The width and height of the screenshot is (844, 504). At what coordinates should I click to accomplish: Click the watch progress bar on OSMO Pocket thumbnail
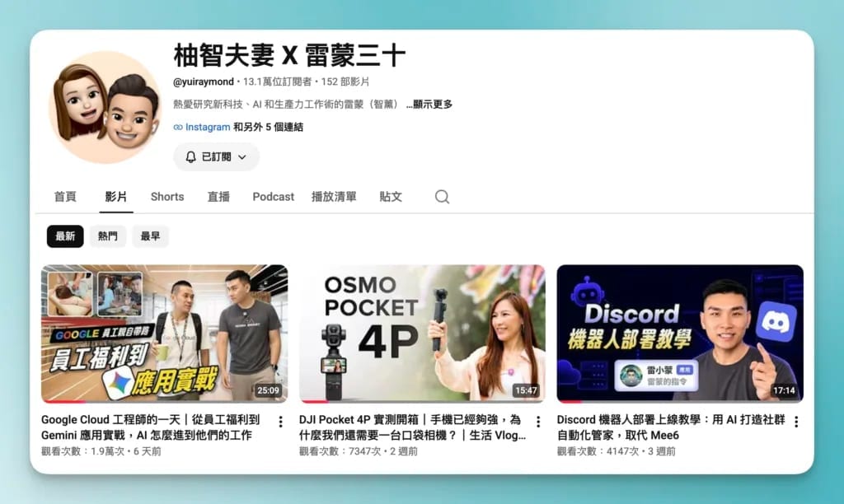[x=422, y=401]
